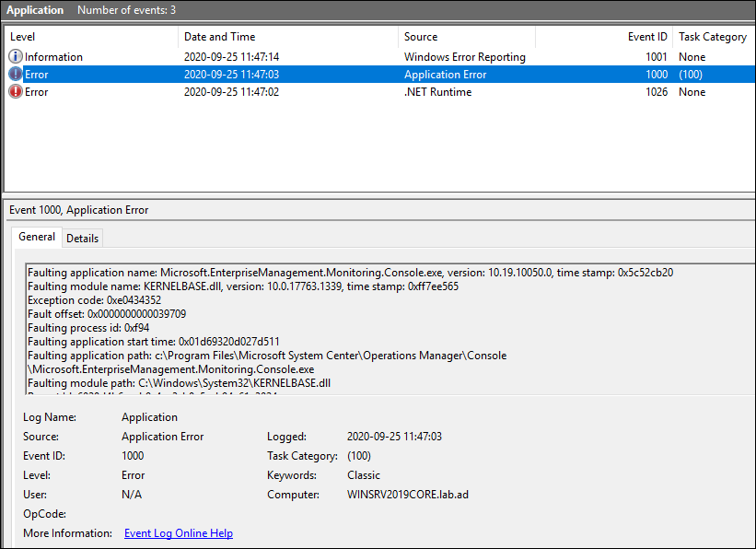Click the Task Category value (100) in details
Screen dimensions: 756x549
pos(359,456)
